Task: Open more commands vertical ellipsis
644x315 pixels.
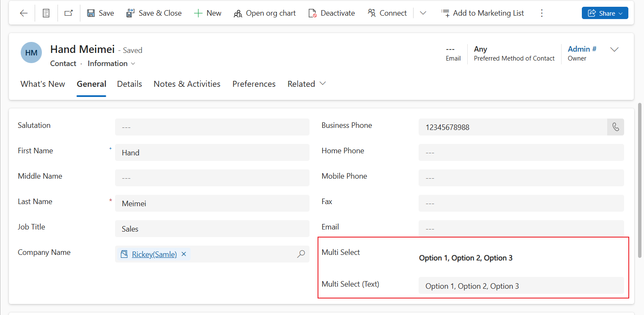Action: click(542, 13)
